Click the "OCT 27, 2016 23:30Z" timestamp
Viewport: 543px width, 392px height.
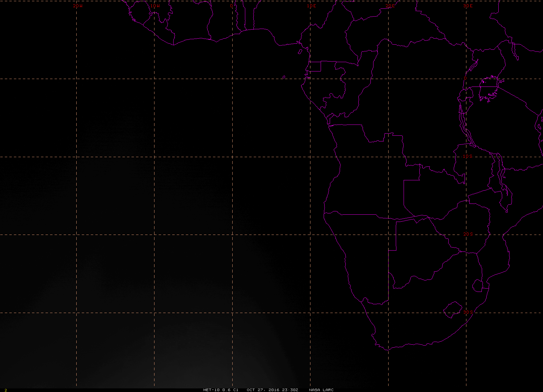tap(272, 390)
